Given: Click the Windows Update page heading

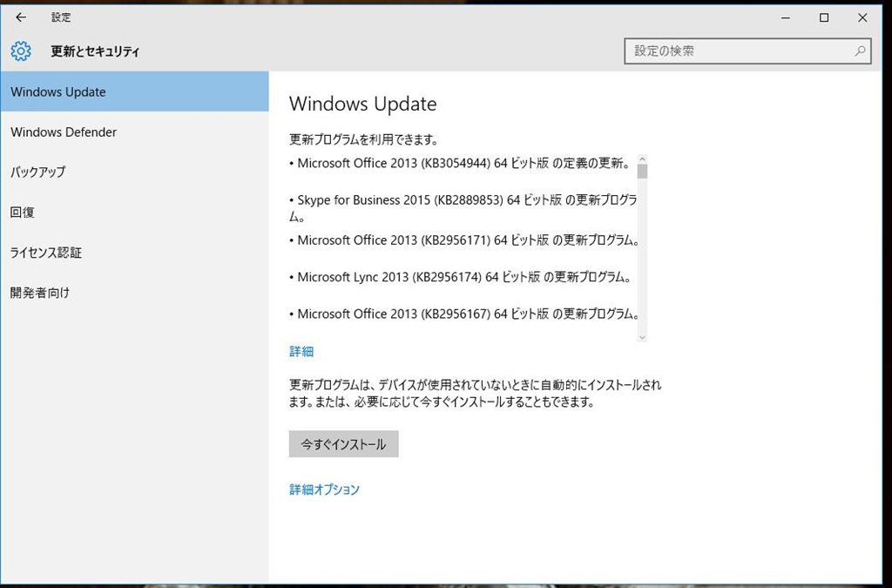Looking at the screenshot, I should 363,104.
